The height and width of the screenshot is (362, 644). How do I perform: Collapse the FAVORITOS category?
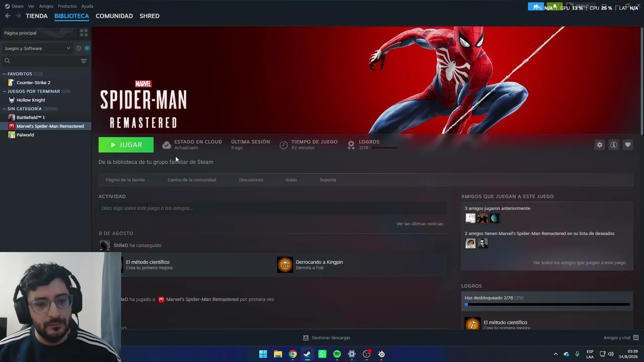click(x=5, y=74)
